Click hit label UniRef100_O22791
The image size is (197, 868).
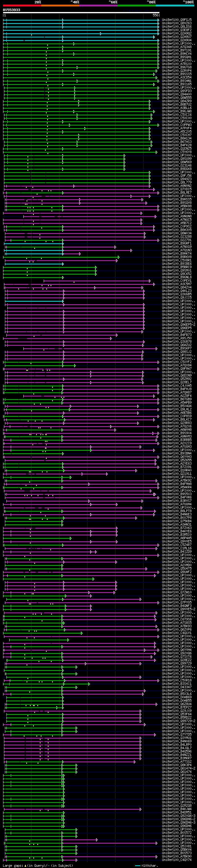[176, 240]
